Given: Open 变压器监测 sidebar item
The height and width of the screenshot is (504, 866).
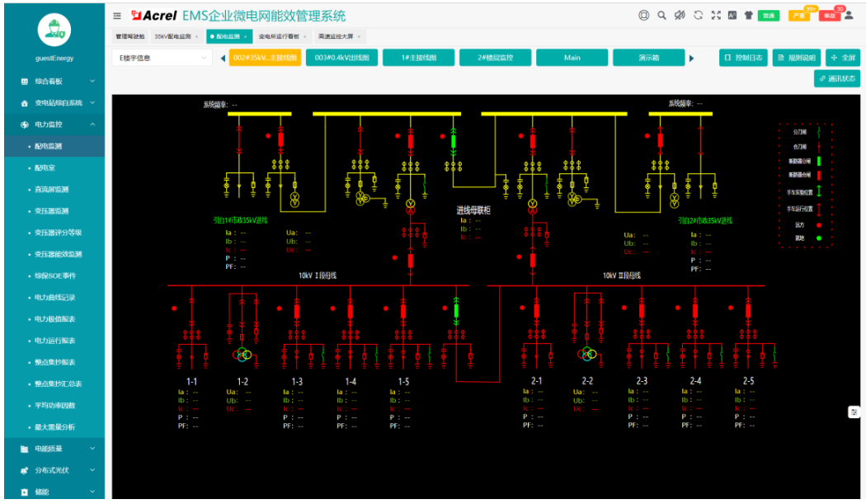Looking at the screenshot, I should coord(54,211).
